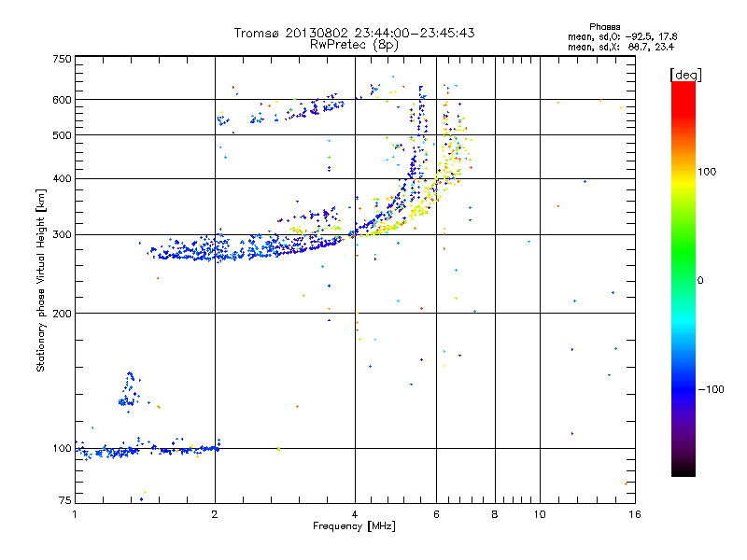Select the 'mean, sd,X: 88.7, 23.4' line
Viewport: 747px width, 560px height.
(621, 47)
